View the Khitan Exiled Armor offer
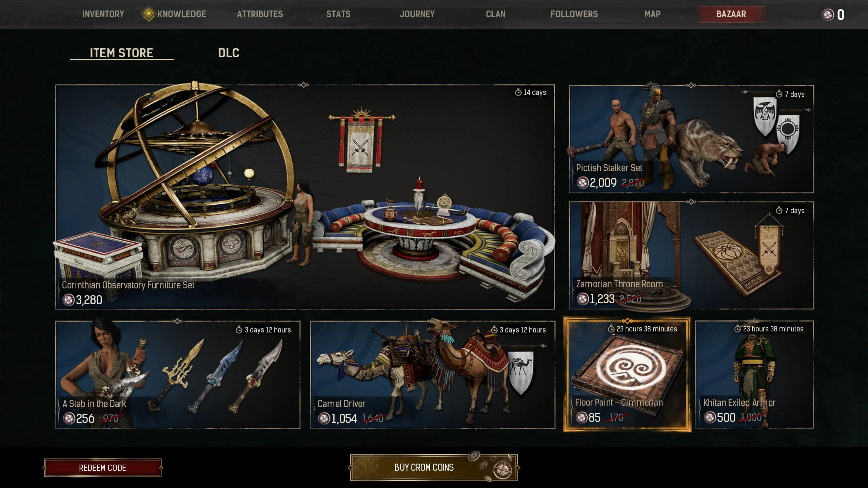868x488 pixels. tap(754, 374)
